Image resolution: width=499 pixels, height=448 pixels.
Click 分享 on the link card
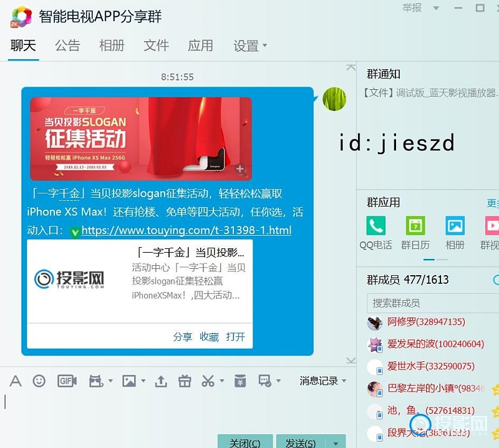click(183, 336)
